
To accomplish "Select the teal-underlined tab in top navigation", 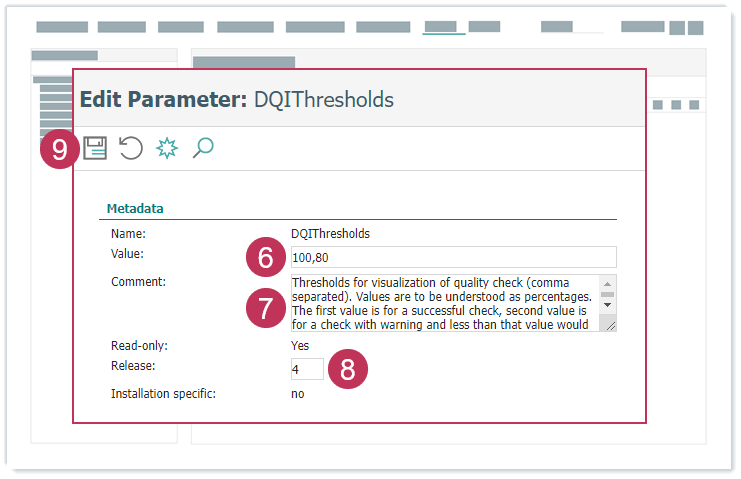I will (x=443, y=27).
